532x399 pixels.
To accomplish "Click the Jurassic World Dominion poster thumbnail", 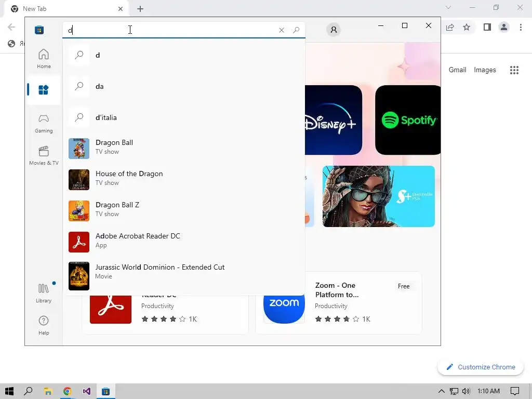I will point(79,276).
